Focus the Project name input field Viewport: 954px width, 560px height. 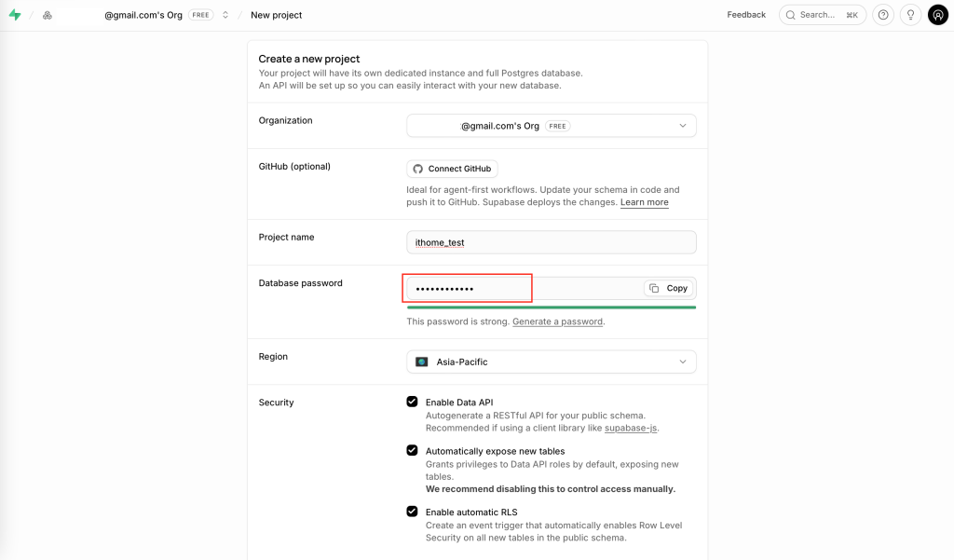tap(552, 242)
